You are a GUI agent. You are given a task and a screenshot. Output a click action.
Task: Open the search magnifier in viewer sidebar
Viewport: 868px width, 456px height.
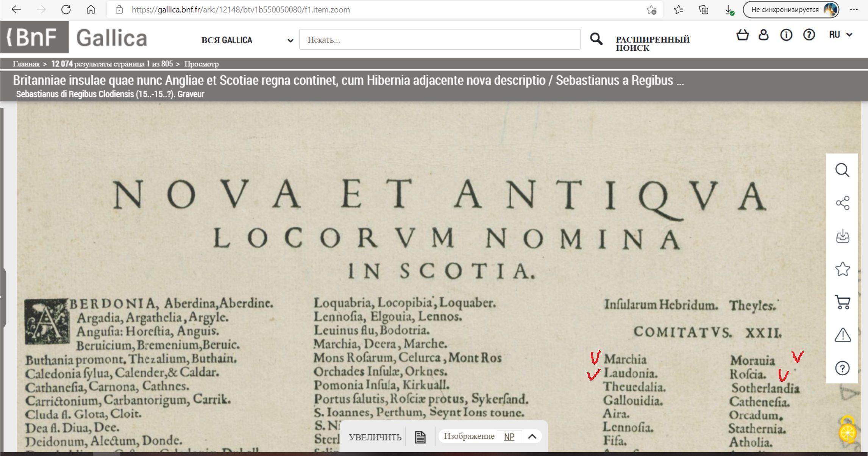click(x=842, y=170)
